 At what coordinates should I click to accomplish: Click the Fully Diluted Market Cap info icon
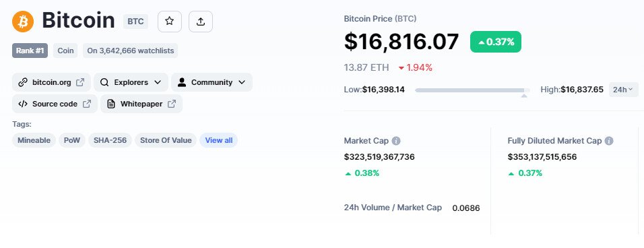click(609, 141)
